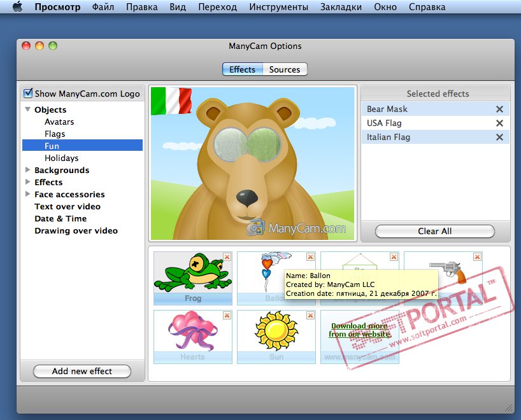Viewport: 521px width, 420px height.
Task: Select Flags under Objects
Action: coord(55,134)
